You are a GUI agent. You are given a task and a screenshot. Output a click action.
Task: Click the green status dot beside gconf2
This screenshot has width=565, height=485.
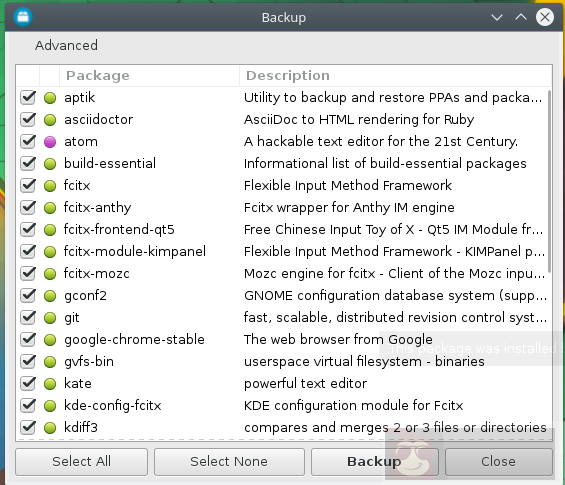tap(50, 295)
